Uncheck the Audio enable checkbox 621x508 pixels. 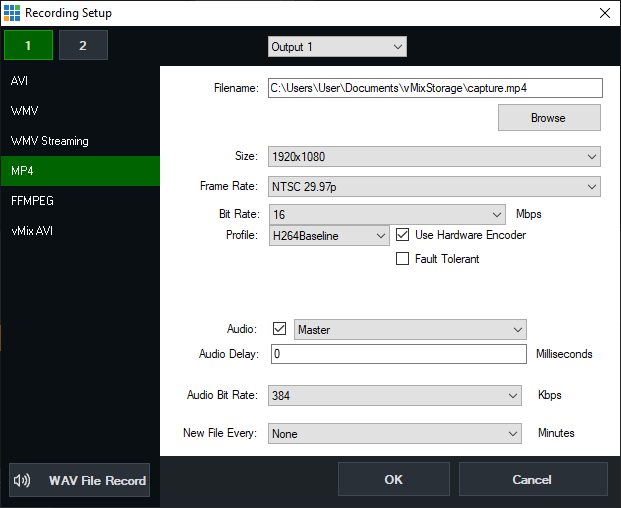[x=279, y=329]
